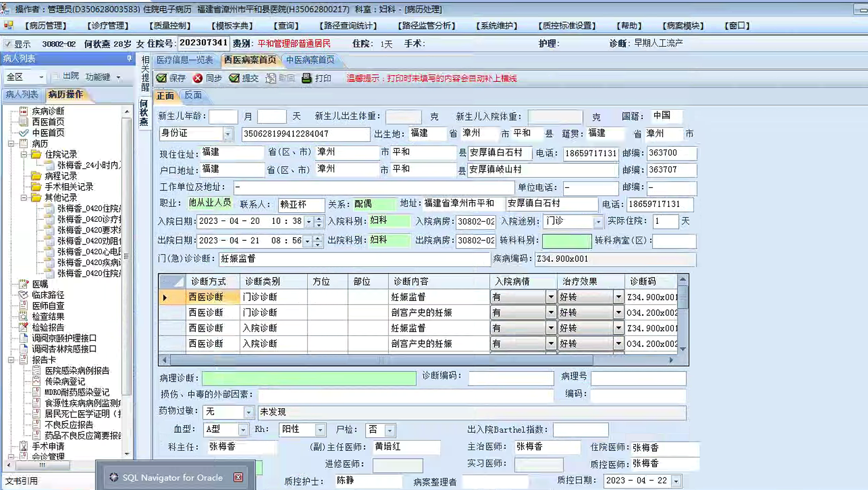Screen dimensions: 868x490
Task: Click the green checkmark Submit (提交) icon
Action: click(234, 78)
